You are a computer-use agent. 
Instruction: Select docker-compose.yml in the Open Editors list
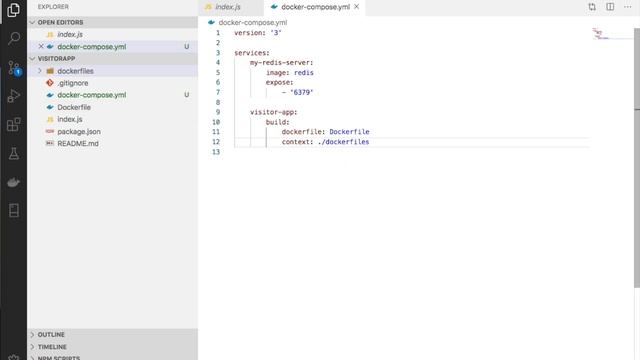[x=113, y=47]
